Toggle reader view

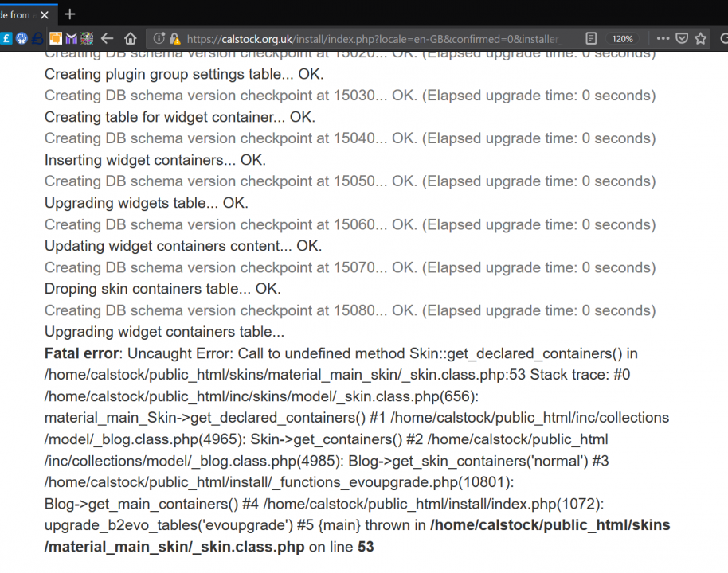click(591, 38)
